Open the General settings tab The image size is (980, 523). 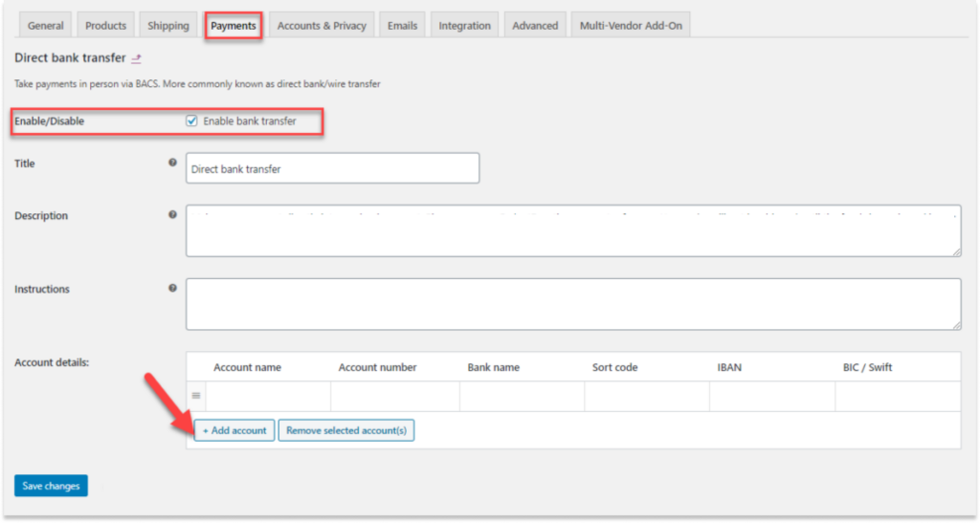(x=46, y=26)
